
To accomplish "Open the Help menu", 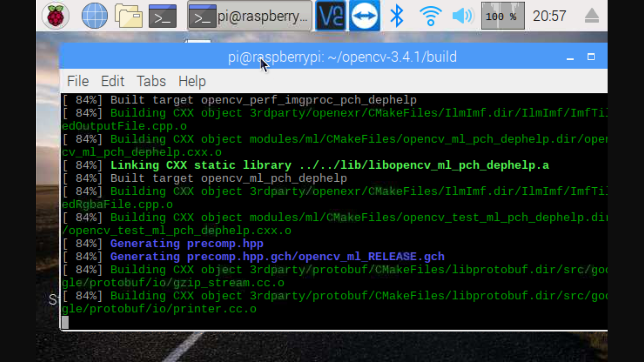I will pos(192,81).
